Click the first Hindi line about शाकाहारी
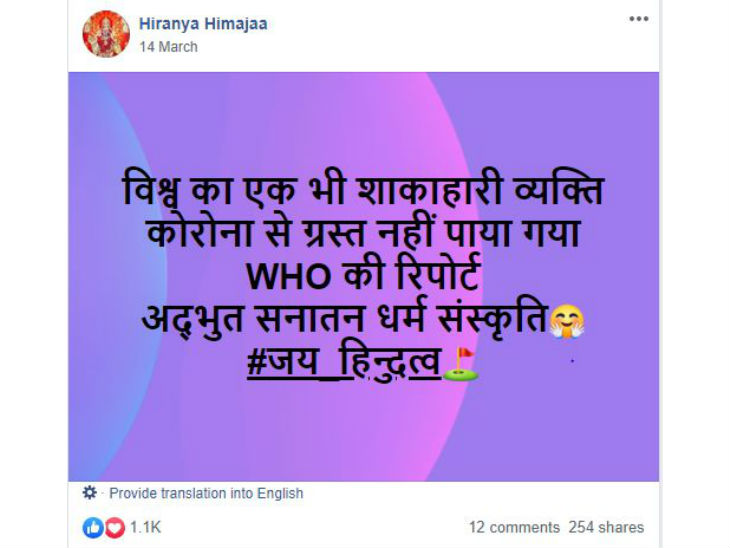Screen dimensions: 730x548 tap(364, 190)
